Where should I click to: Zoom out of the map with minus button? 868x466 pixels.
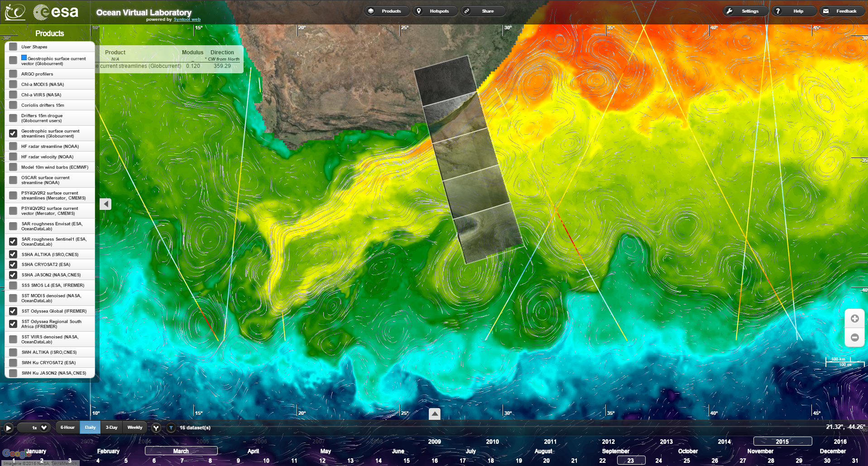(x=854, y=338)
